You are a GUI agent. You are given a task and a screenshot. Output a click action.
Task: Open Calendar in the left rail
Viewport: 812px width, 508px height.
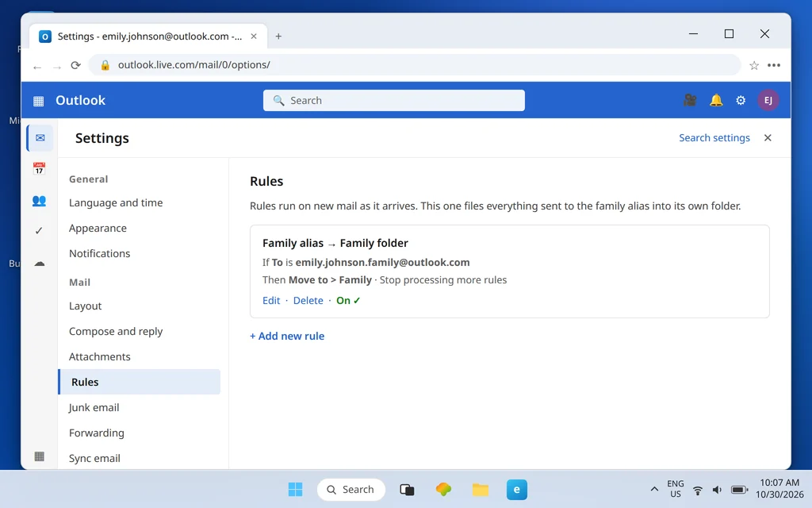(x=40, y=168)
